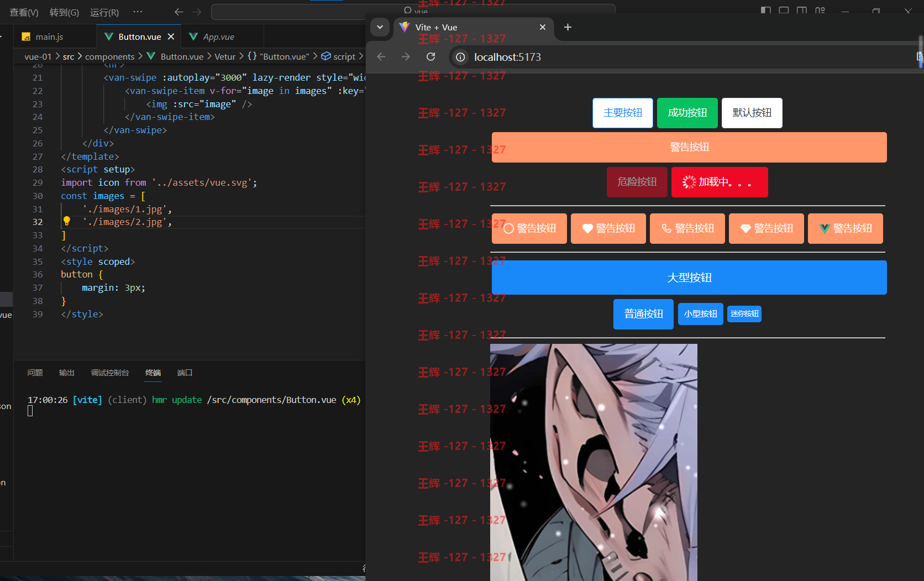Click the './images/1.jpg' string on line 31
The width and height of the screenshot is (924, 581).
[124, 209]
